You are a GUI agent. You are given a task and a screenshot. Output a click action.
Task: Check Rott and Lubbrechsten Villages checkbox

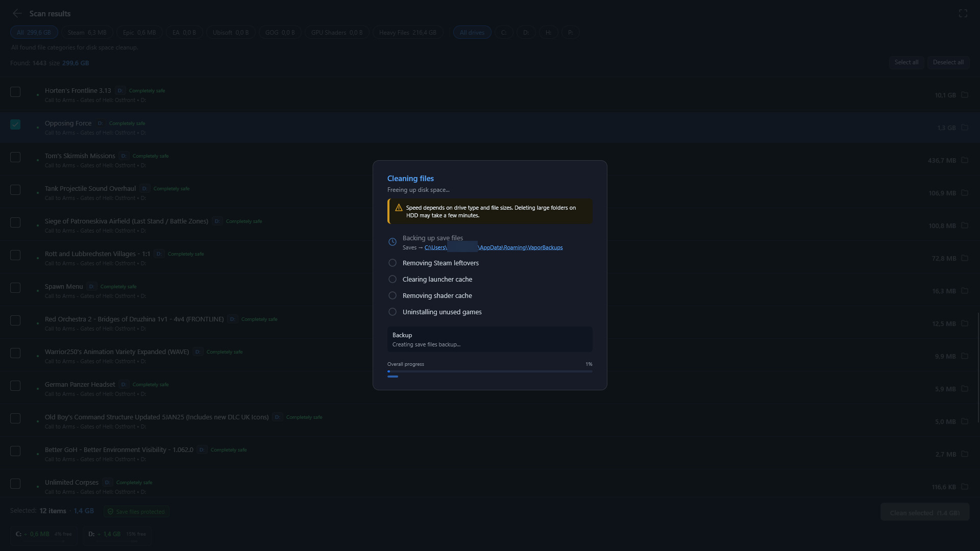coord(15,255)
